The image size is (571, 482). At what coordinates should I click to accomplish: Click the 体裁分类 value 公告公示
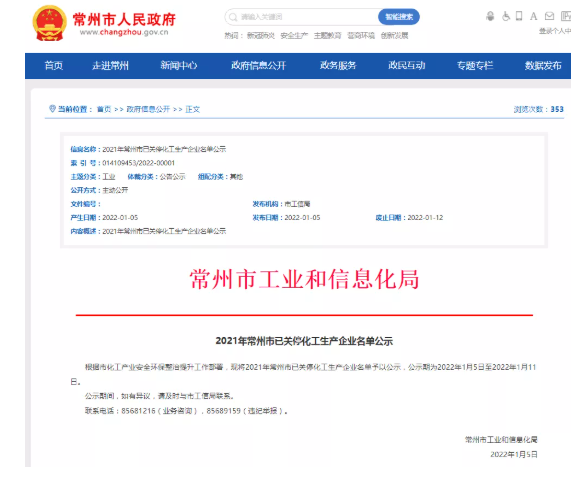coord(172,177)
